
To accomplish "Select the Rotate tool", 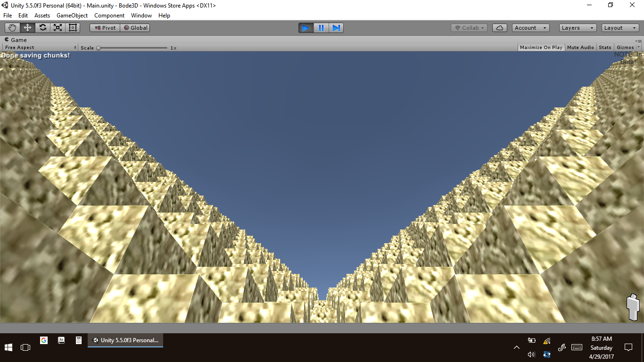I will 42,28.
